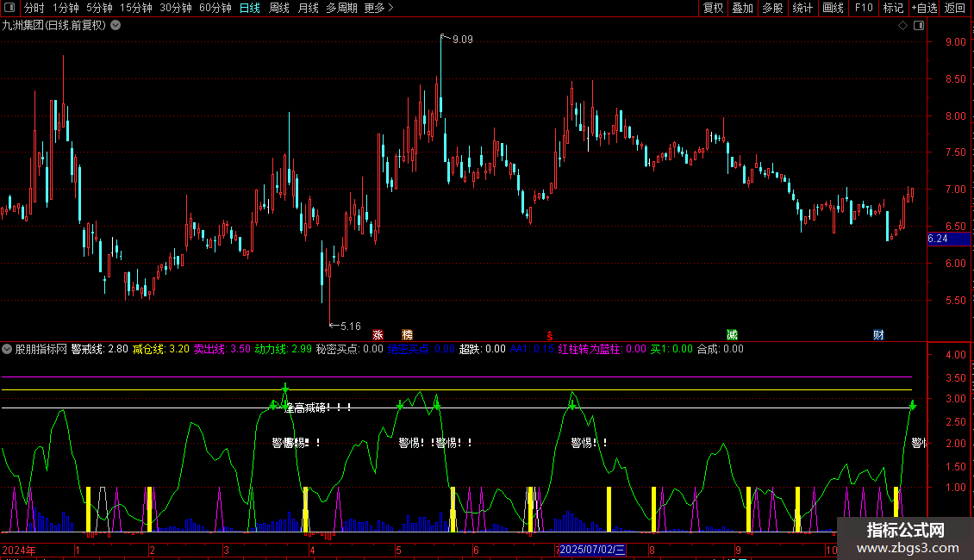Click the diamond icon at chart top-right
Screen dimensions: 974x560
click(x=902, y=26)
